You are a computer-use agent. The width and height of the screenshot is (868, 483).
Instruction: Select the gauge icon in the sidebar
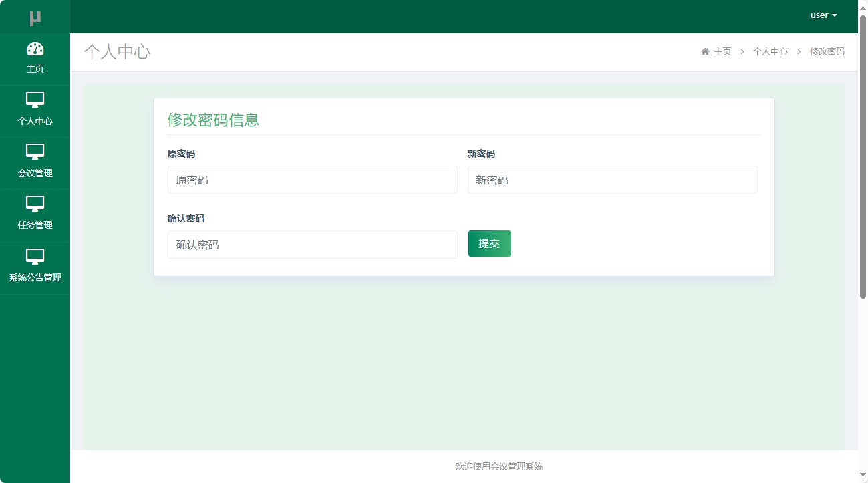tap(35, 47)
